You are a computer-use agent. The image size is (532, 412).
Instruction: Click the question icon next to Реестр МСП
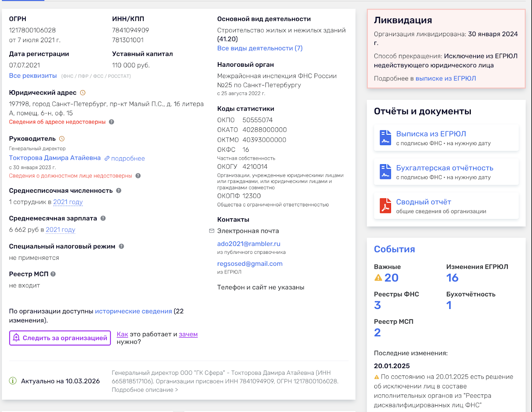tap(53, 274)
